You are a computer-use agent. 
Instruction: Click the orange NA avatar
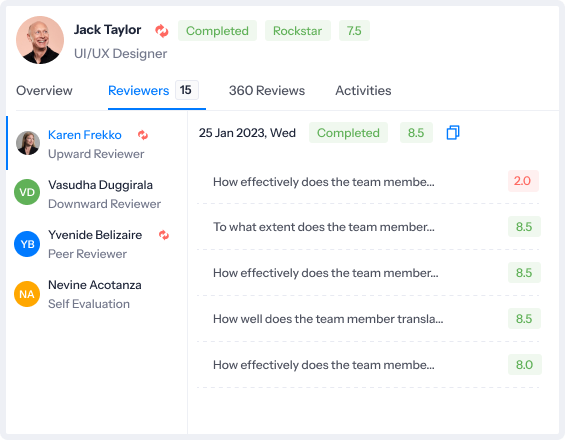[27, 294]
